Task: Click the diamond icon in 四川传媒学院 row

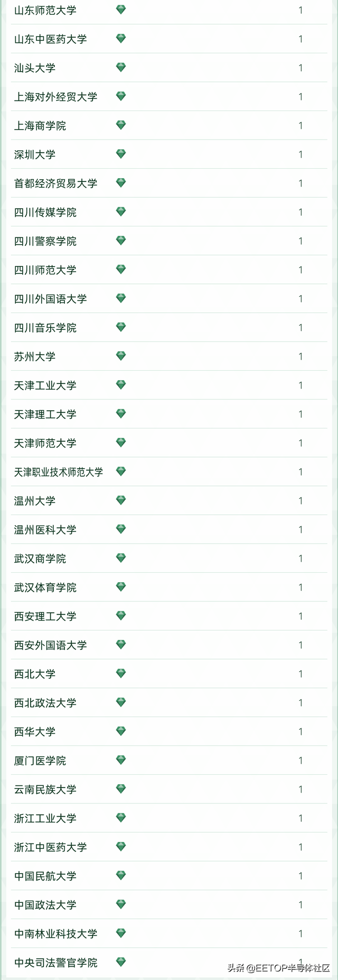Action: [x=121, y=212]
